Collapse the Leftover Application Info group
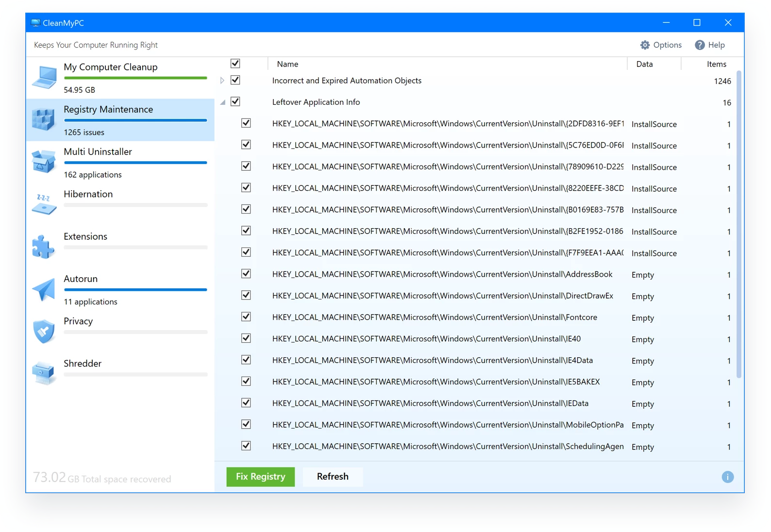This screenshot has width=771, height=532. pyautogui.click(x=223, y=102)
